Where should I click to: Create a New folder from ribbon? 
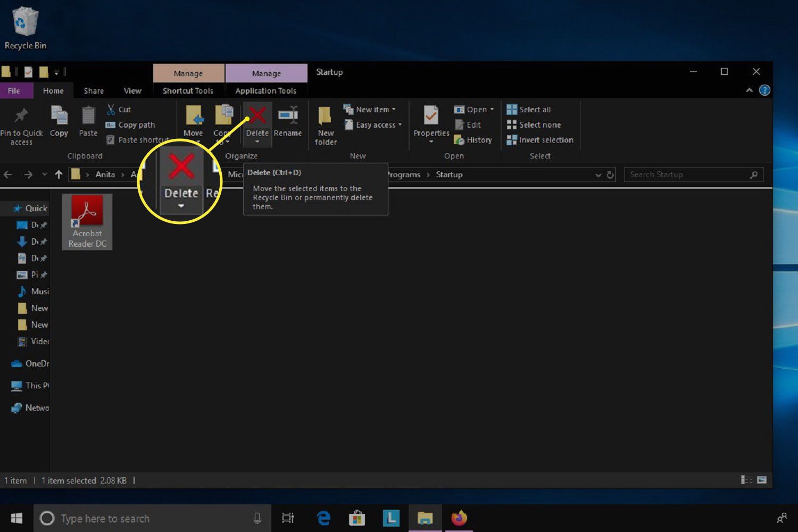point(326,126)
